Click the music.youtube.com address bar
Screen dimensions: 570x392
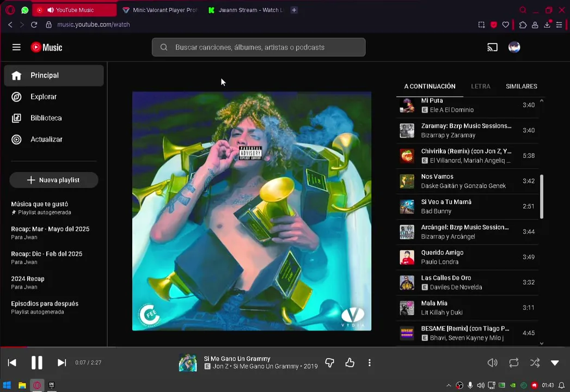click(x=94, y=24)
